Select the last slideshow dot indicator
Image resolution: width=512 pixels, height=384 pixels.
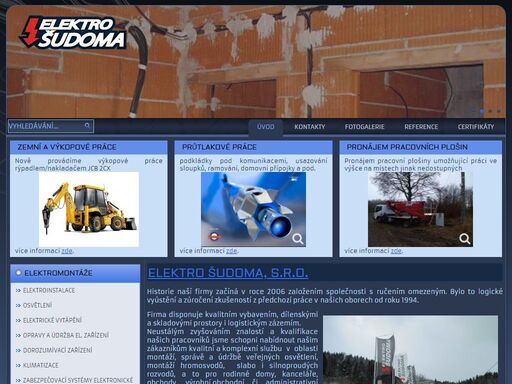click(499, 111)
